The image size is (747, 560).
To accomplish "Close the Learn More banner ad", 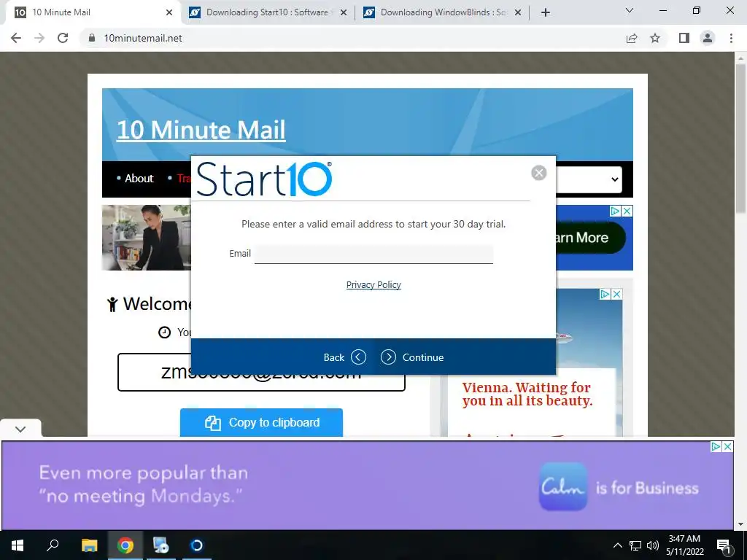I will click(x=627, y=211).
